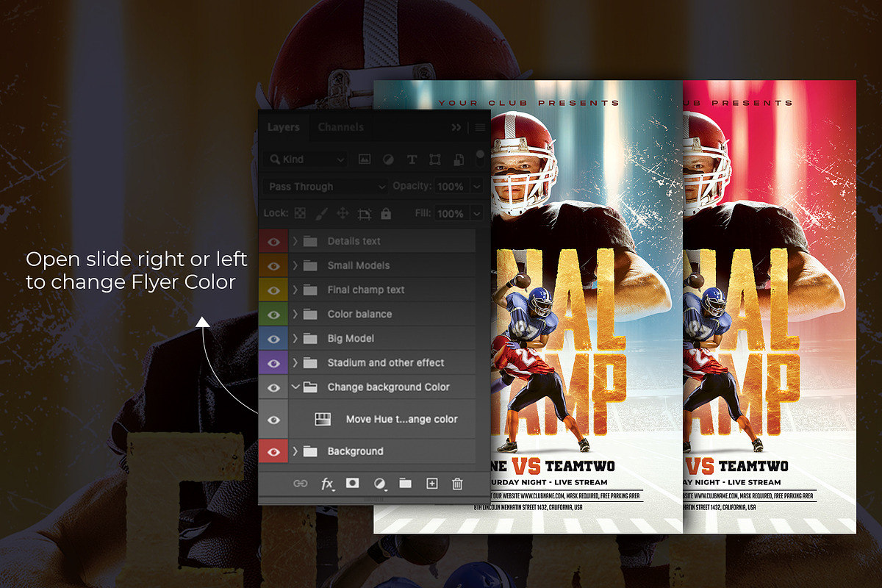Screen dimensions: 882x588
Task: Hide the Details text group
Action: [273, 241]
